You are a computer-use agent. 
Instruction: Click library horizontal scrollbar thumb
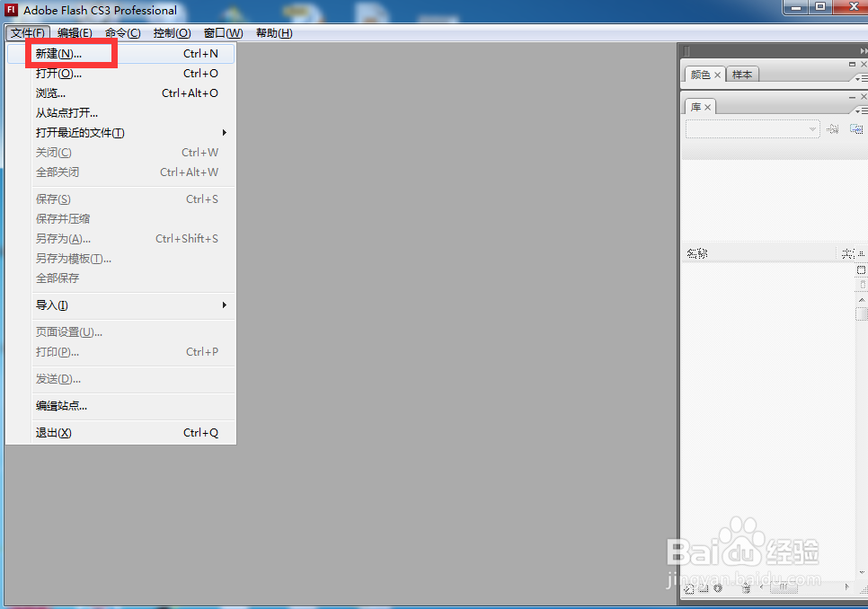[x=784, y=587]
